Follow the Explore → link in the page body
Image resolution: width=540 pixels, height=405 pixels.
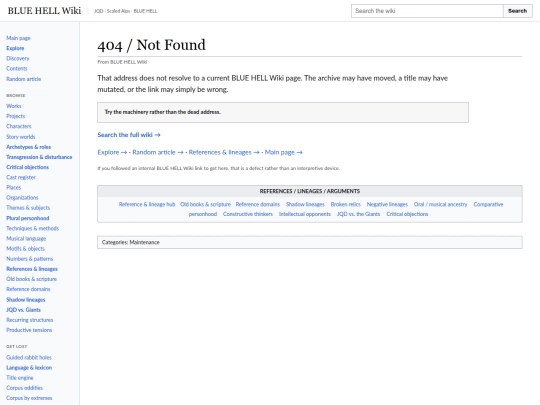coord(112,152)
